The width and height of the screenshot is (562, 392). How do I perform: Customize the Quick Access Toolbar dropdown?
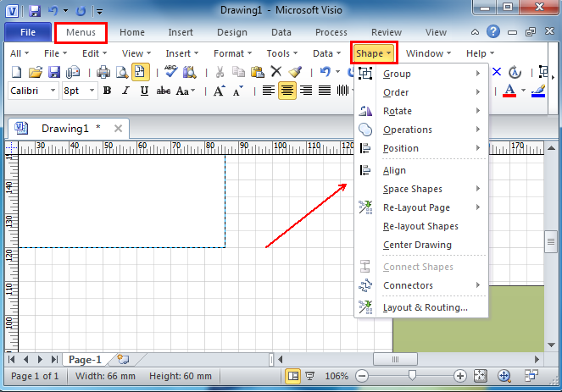point(100,12)
